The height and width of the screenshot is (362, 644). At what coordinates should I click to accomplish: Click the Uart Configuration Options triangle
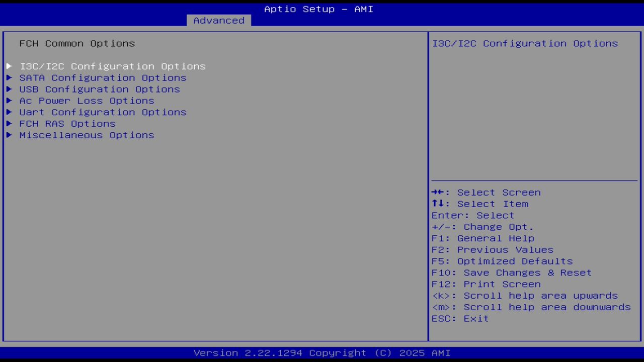tap(9, 112)
